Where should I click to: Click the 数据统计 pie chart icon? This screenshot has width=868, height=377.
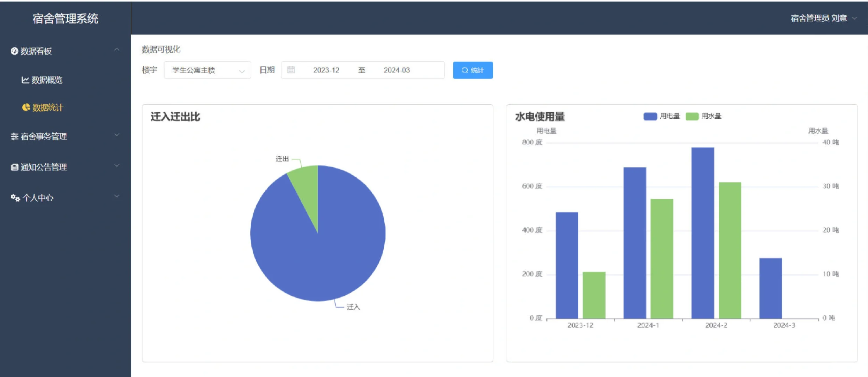tap(26, 108)
